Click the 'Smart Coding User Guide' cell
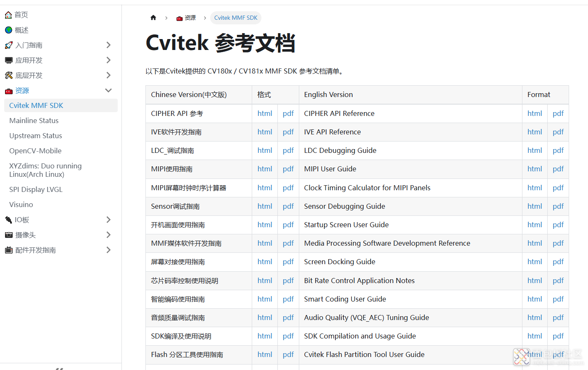This screenshot has width=588, height=370. click(411, 299)
